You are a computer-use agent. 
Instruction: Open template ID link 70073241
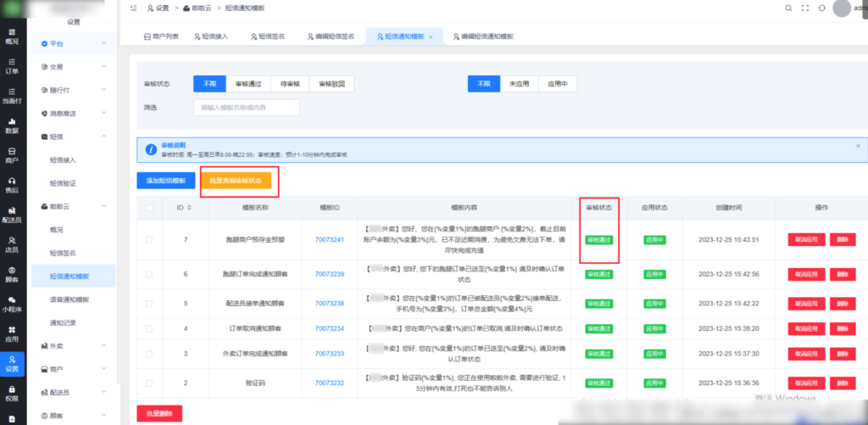330,240
